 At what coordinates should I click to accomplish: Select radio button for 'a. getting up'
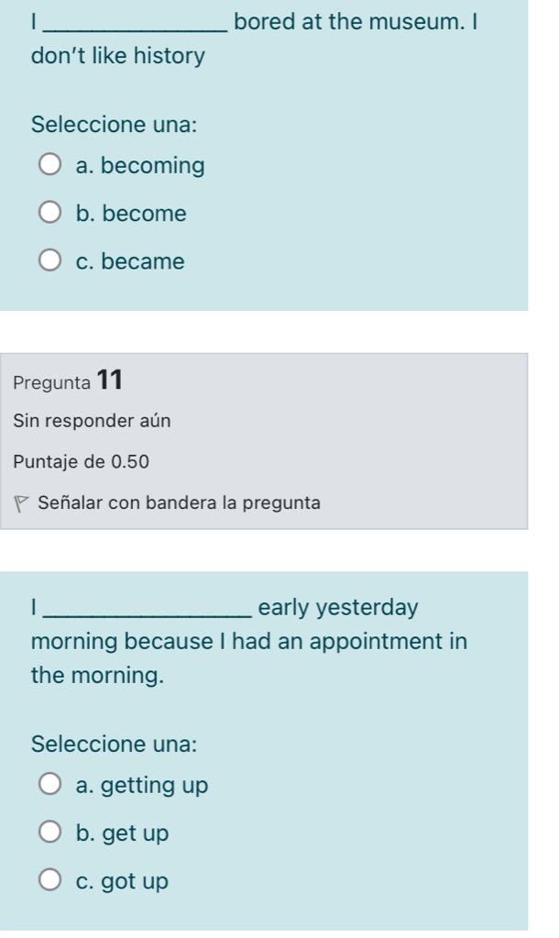50,784
